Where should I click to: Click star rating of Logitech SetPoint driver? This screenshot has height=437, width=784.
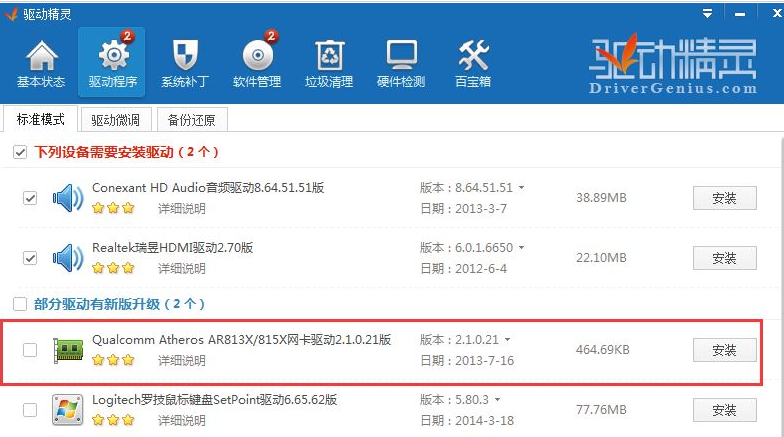click(x=114, y=420)
